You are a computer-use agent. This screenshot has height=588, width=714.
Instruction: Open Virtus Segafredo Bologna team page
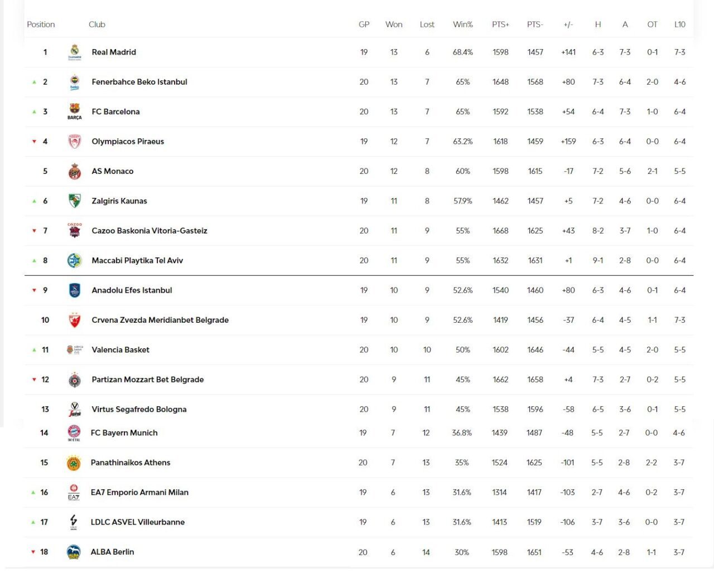point(139,409)
